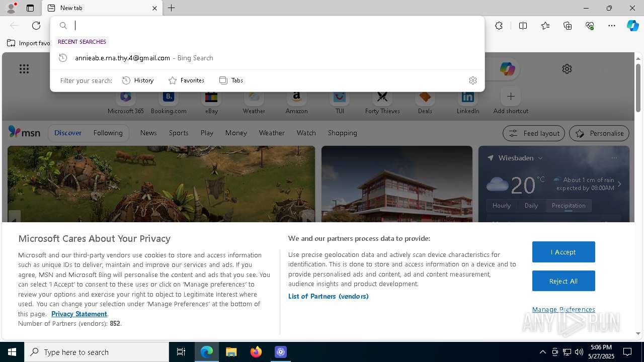644x362 pixels.
Task: Open Browser essentials heart icon
Action: (x=590, y=26)
